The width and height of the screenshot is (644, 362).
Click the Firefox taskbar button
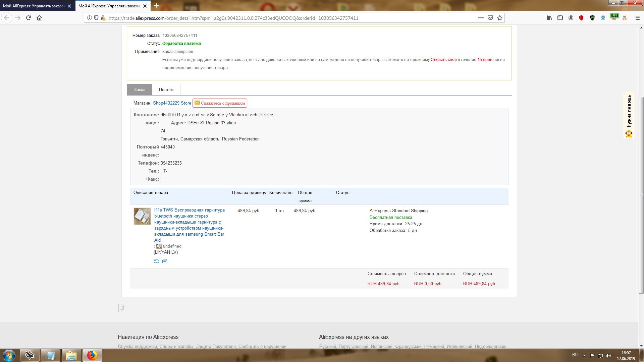92,355
